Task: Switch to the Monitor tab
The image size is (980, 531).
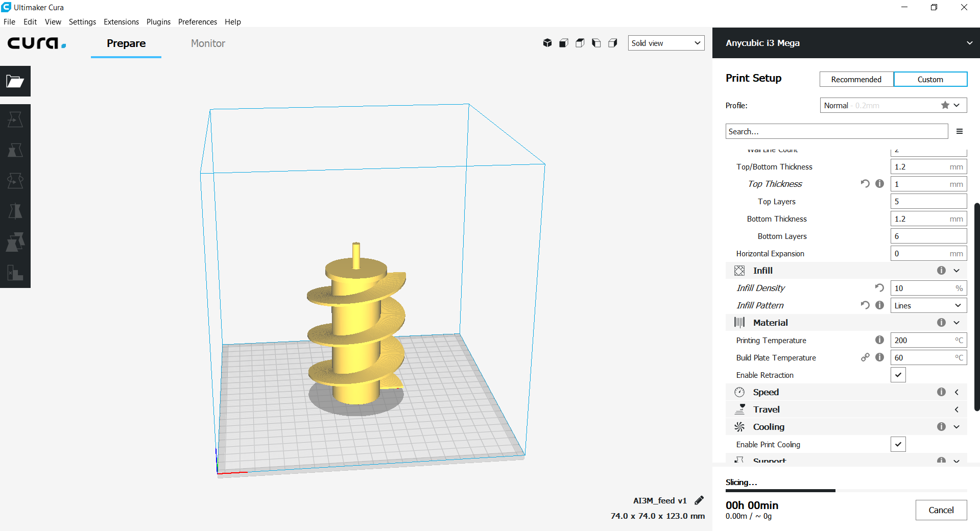Action: click(208, 43)
